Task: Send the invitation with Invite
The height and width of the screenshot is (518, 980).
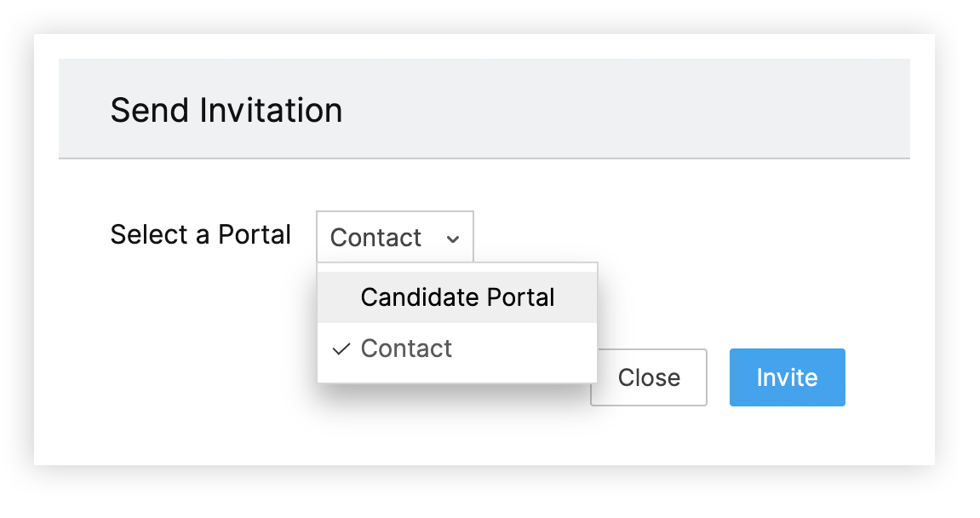Action: click(787, 377)
